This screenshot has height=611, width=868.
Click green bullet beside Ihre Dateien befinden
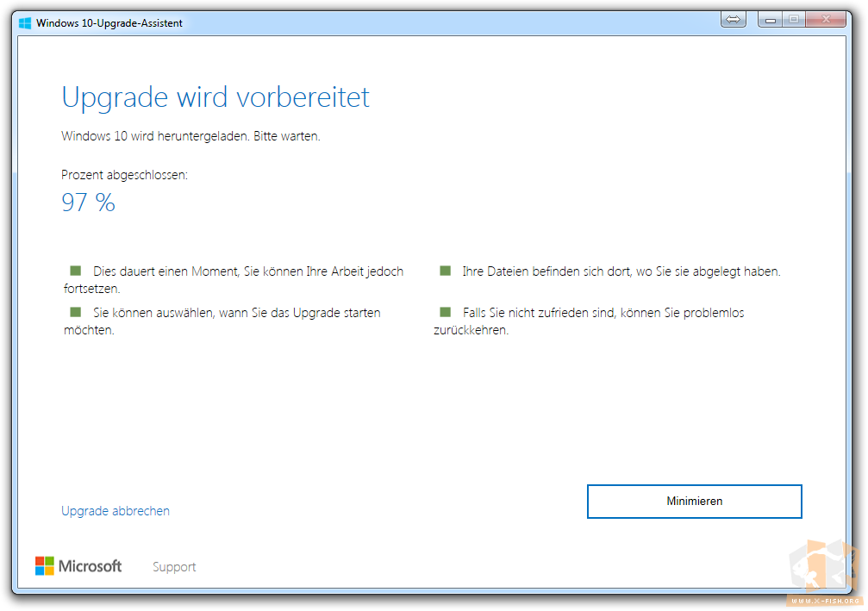pos(445,271)
